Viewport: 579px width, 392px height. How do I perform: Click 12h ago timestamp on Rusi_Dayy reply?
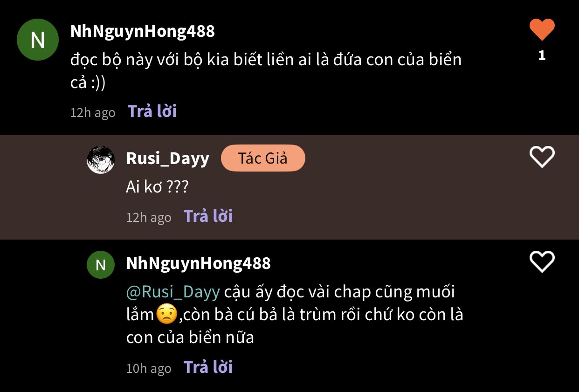click(149, 217)
